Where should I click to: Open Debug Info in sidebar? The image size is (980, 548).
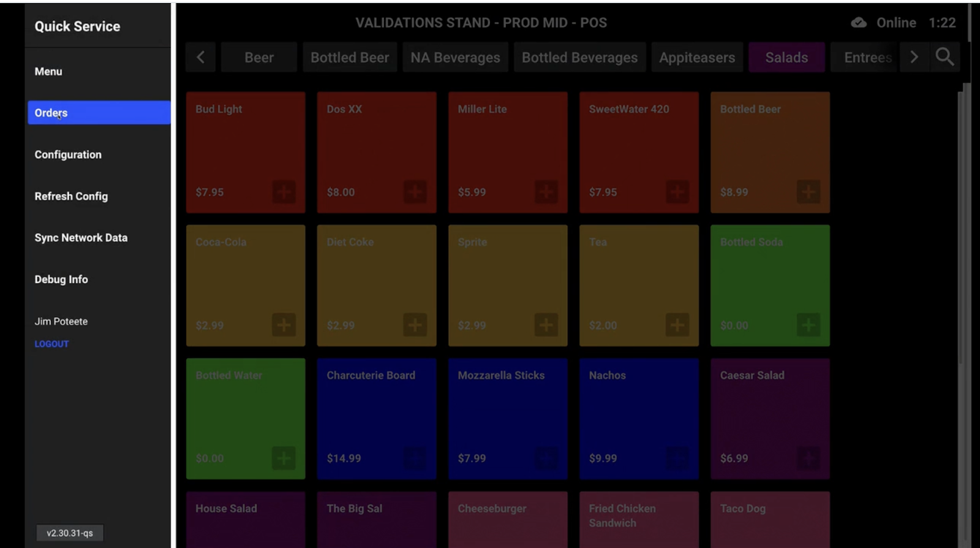[x=99, y=280]
